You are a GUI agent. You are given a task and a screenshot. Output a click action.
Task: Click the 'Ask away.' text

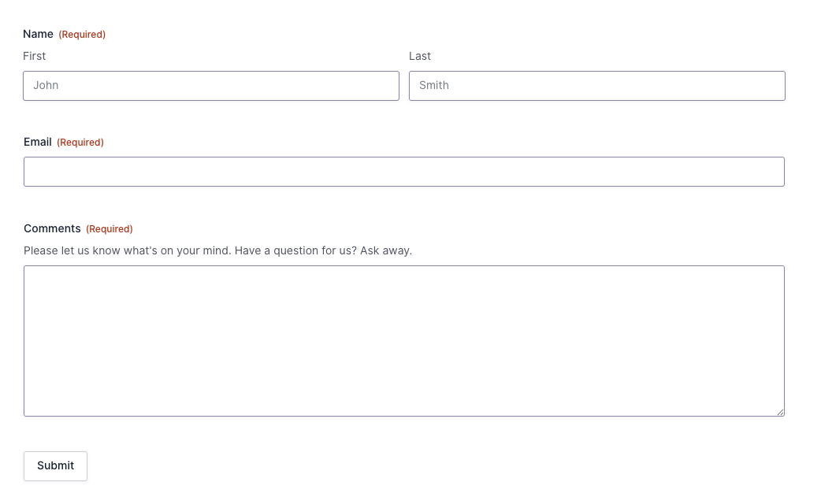tap(386, 251)
